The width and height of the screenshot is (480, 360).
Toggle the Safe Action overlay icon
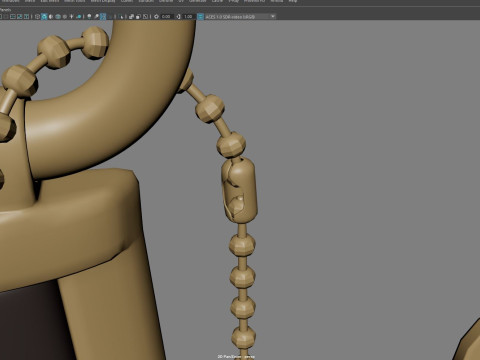(x=20, y=17)
